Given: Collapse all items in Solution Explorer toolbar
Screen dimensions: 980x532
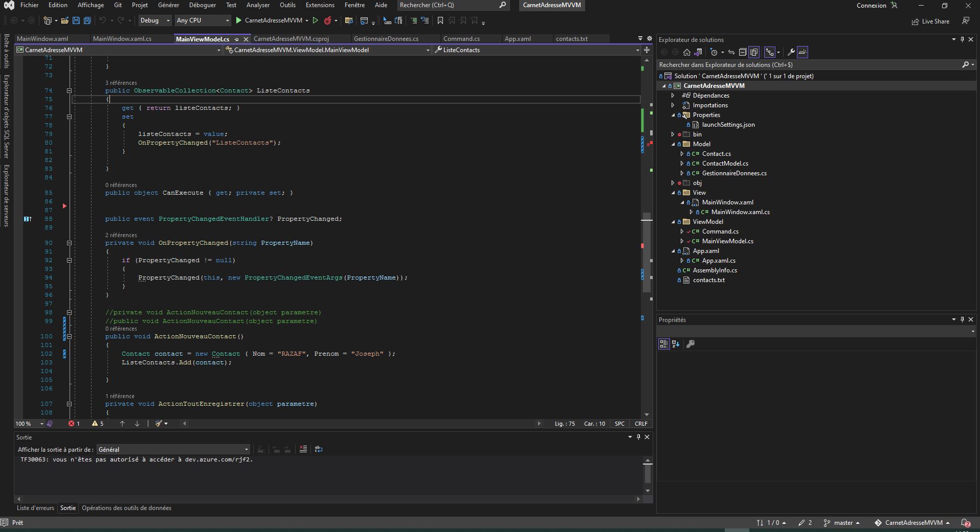Looking at the screenshot, I should 743,52.
